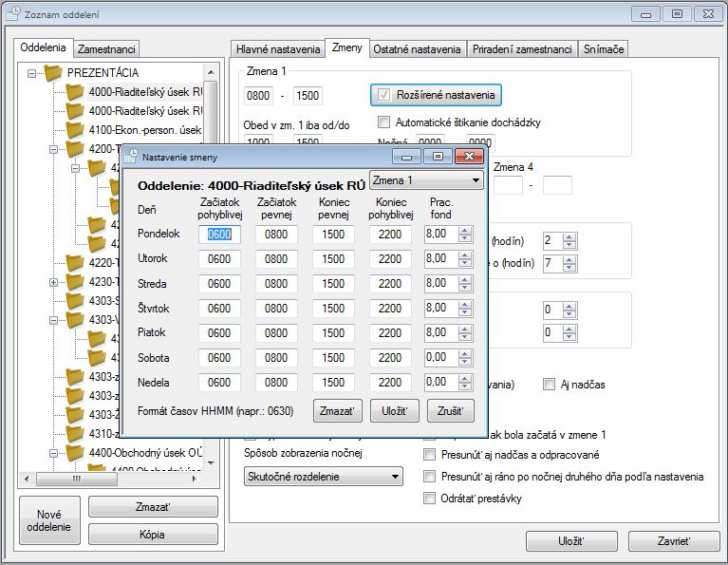The width and height of the screenshot is (728, 565).
Task: Collapse the 4400-Obchodný úsek node
Action: 53,453
